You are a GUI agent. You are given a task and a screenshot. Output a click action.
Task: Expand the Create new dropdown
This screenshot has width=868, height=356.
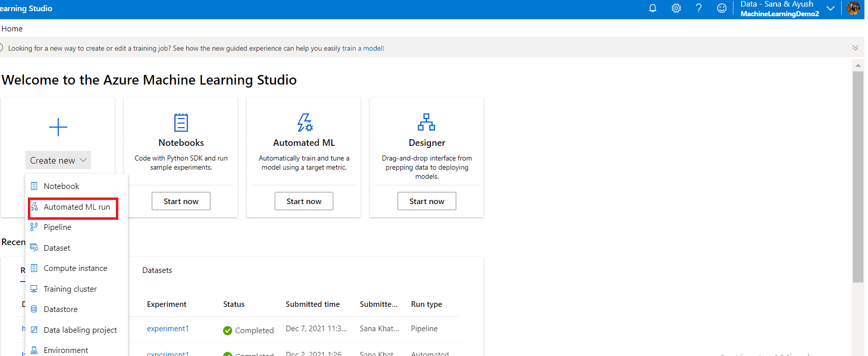tap(58, 160)
